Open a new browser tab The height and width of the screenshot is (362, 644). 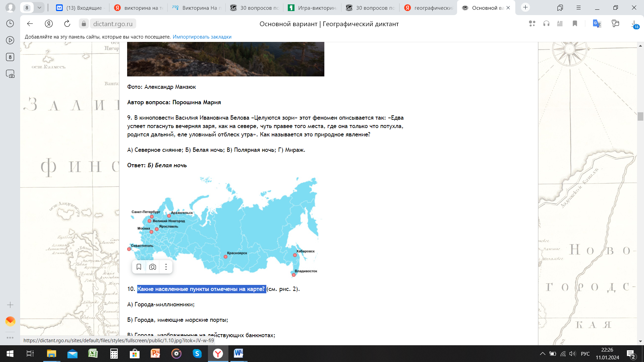[525, 7]
